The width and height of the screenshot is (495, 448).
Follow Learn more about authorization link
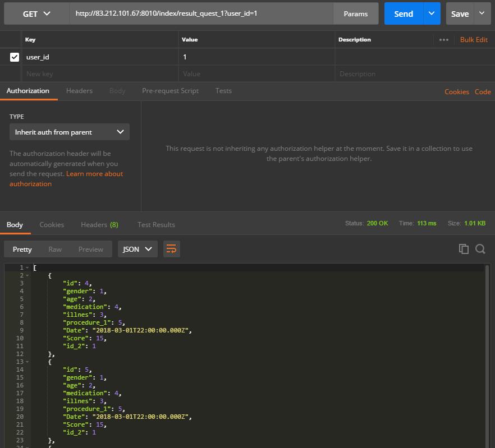click(66, 179)
